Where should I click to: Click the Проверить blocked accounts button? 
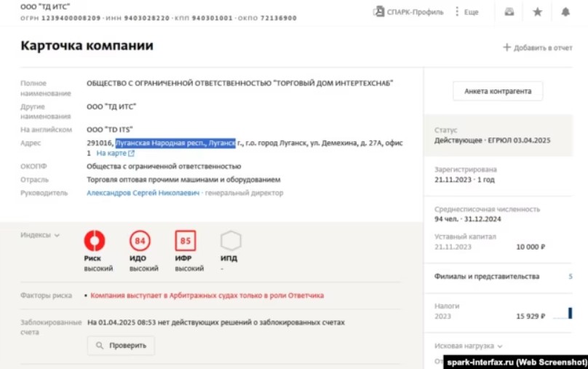[121, 346]
